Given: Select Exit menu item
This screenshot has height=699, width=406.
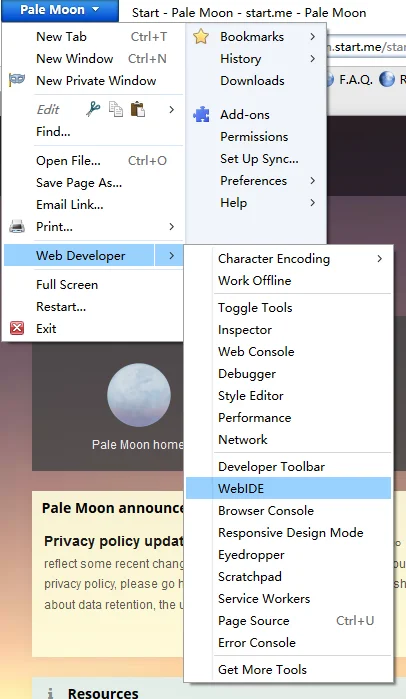Looking at the screenshot, I should pyautogui.click(x=94, y=329).
